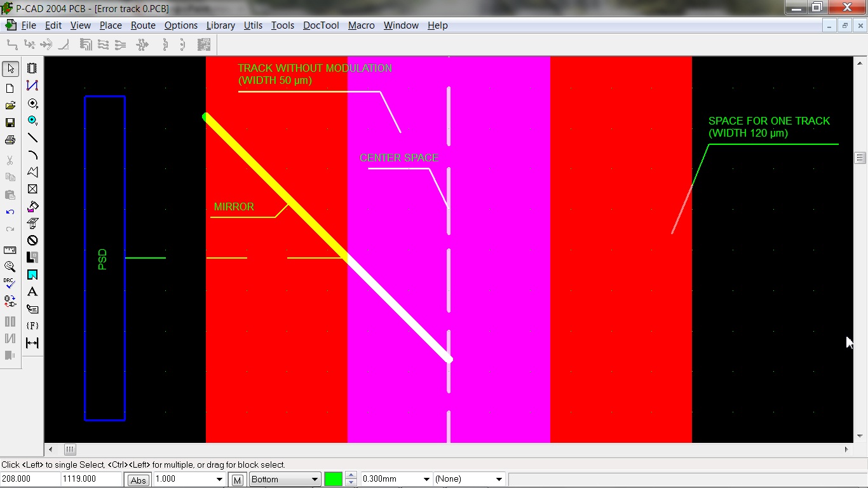This screenshot has width=868, height=488.
Task: Select the Place Point tool
Action: click(x=32, y=189)
